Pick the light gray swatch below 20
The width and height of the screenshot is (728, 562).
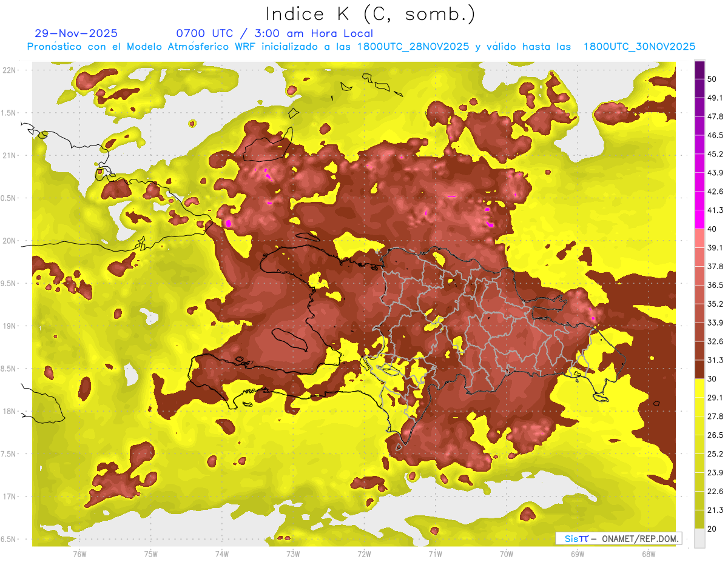pos(699,538)
